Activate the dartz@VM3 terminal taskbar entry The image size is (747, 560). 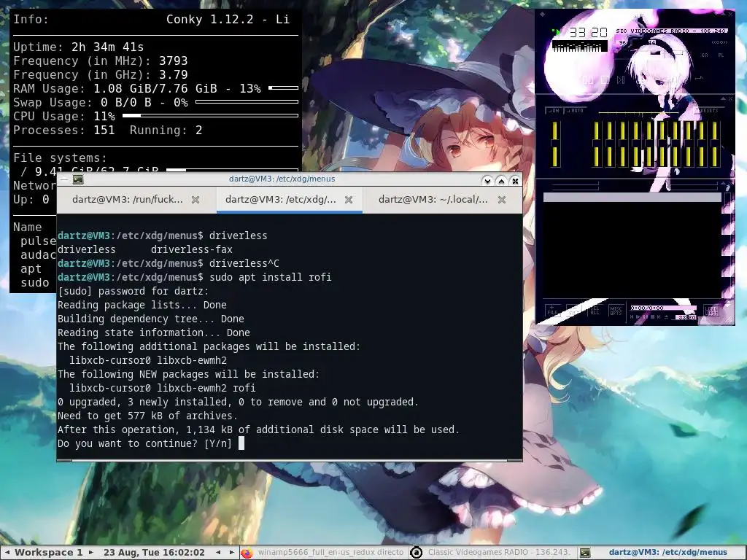pyautogui.click(x=661, y=553)
